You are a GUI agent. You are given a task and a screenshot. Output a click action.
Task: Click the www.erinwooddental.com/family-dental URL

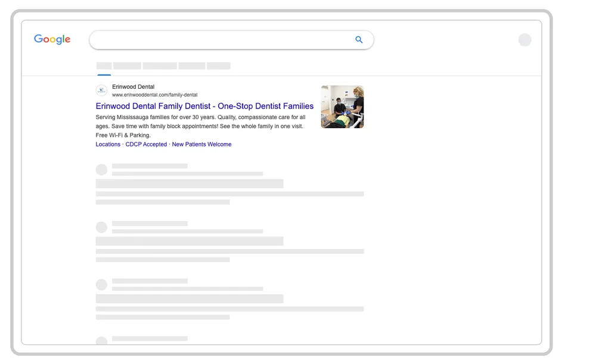click(155, 95)
